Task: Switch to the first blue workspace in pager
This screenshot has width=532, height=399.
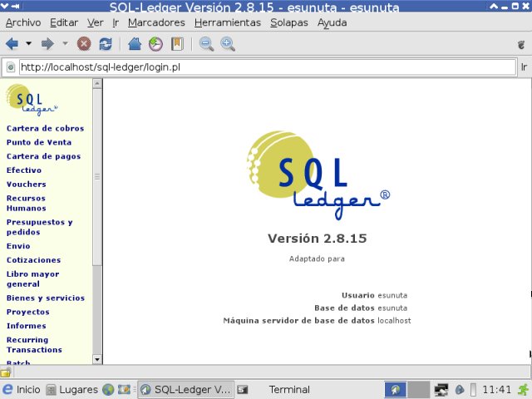Action: (396, 390)
